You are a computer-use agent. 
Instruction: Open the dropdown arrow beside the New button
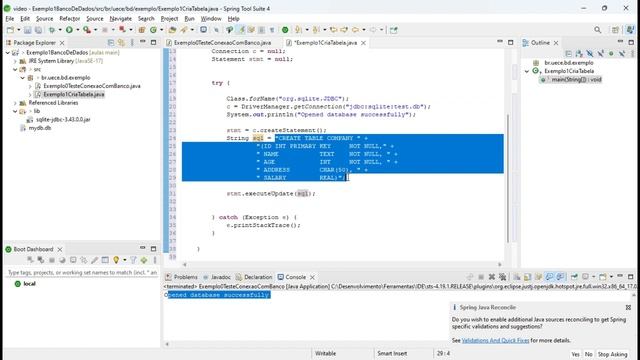coord(18,30)
